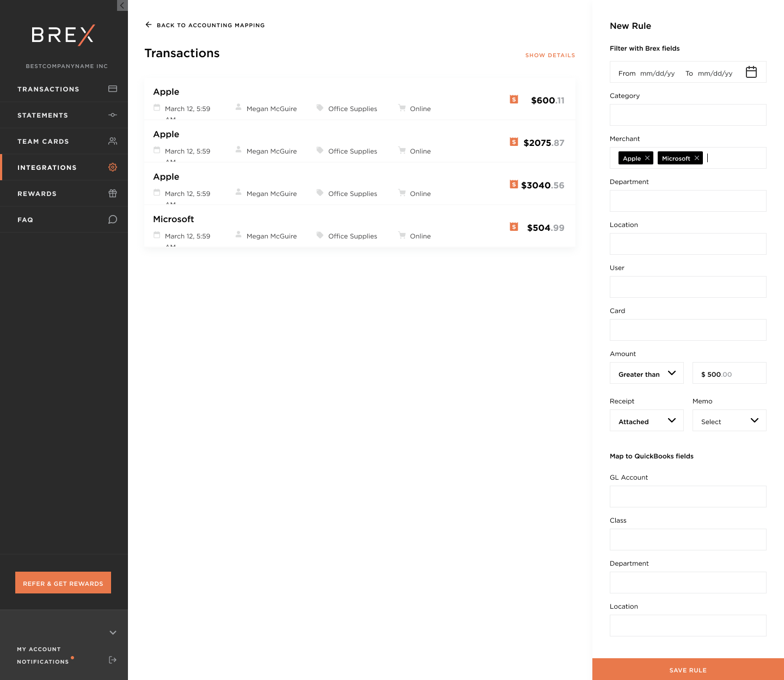Image resolution: width=784 pixels, height=680 pixels.
Task: Click cart icon in Microsoft transaction row
Action: (402, 235)
